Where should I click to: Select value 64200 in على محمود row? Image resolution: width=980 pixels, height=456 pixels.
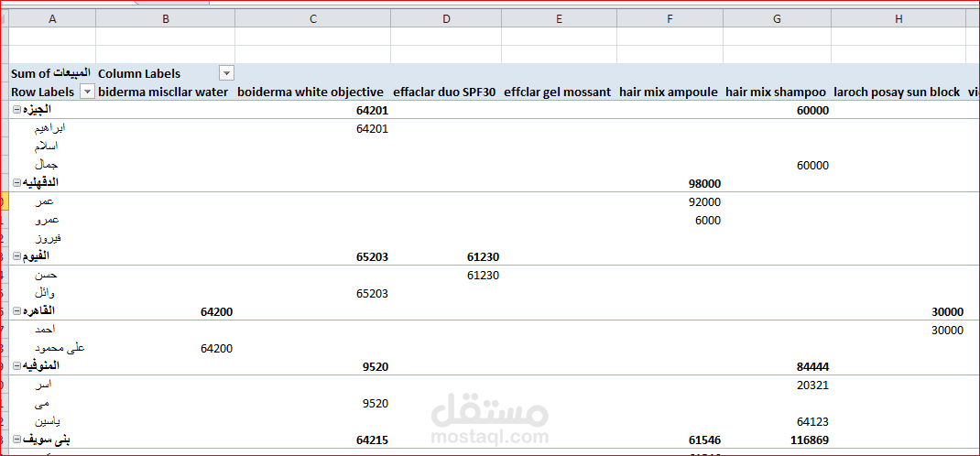tap(216, 348)
